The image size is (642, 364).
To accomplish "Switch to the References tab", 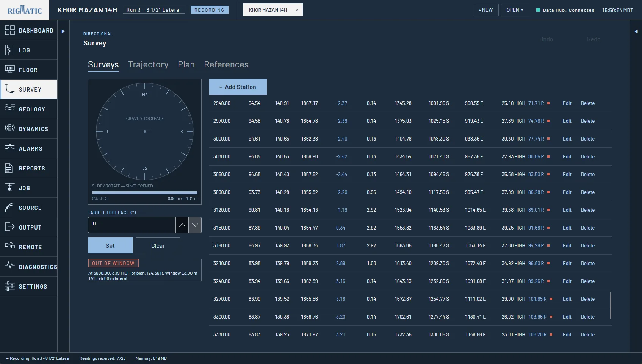I will click(226, 65).
